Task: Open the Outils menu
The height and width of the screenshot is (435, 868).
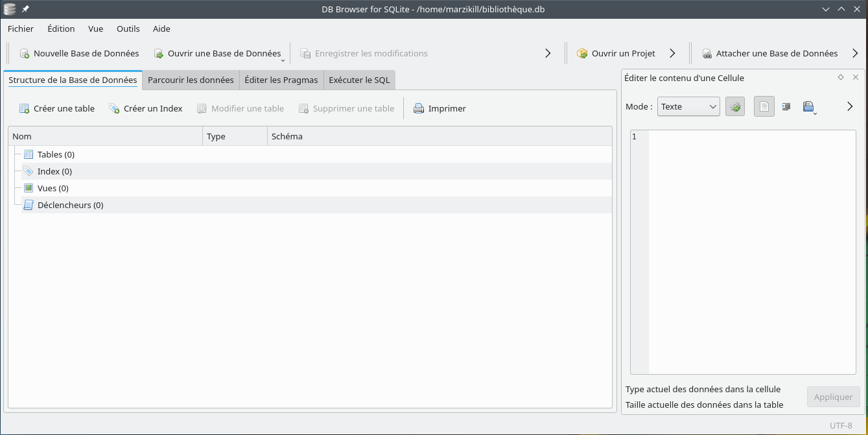Action: pyautogui.click(x=128, y=29)
